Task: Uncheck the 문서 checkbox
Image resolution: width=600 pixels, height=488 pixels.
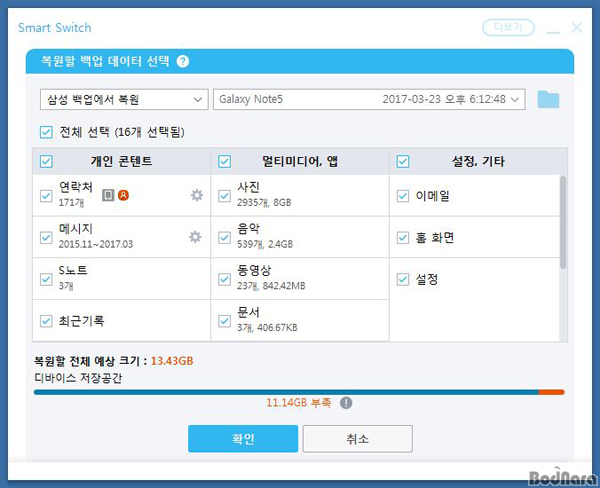Action: click(x=224, y=321)
